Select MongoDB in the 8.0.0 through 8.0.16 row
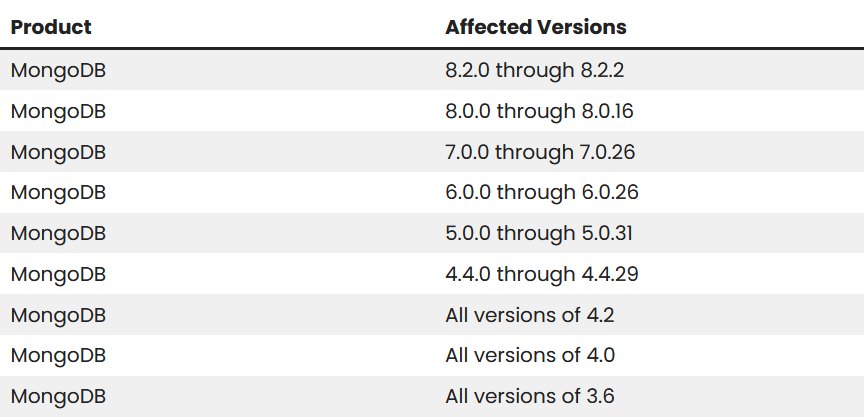 point(58,111)
